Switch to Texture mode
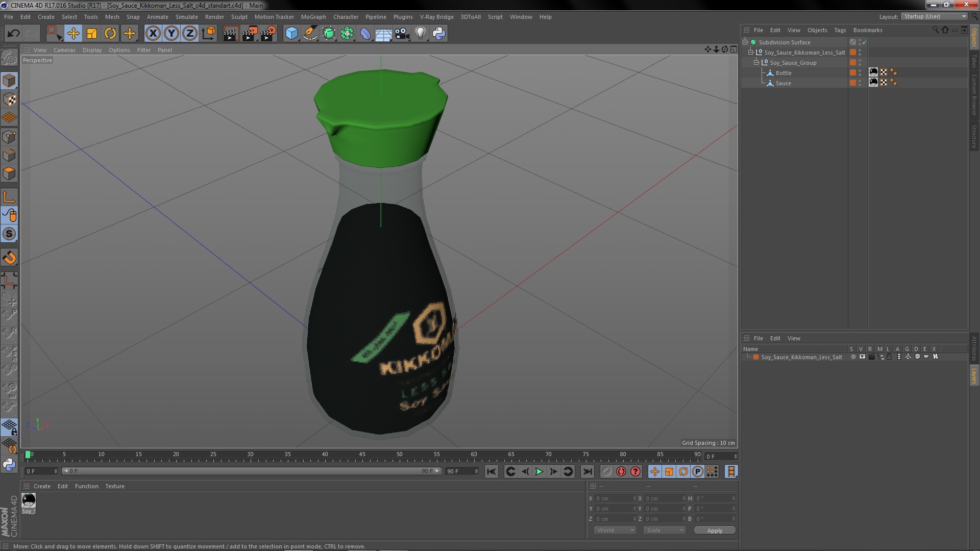This screenshot has height=551, width=980. pyautogui.click(x=9, y=99)
